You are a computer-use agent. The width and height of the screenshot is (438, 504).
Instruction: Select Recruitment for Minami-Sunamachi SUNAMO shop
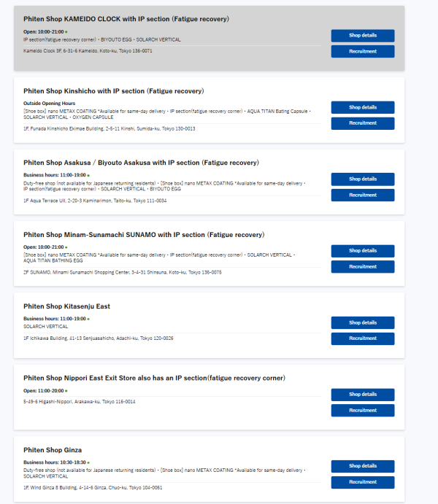pyautogui.click(x=362, y=266)
